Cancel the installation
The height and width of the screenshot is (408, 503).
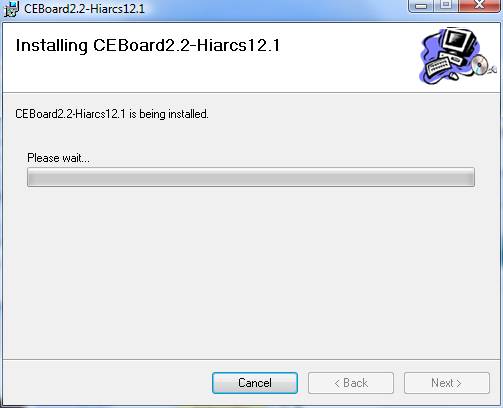255,383
